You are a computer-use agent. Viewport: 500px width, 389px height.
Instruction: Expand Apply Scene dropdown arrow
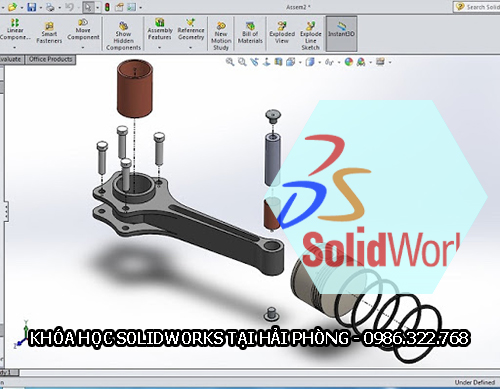point(370,62)
